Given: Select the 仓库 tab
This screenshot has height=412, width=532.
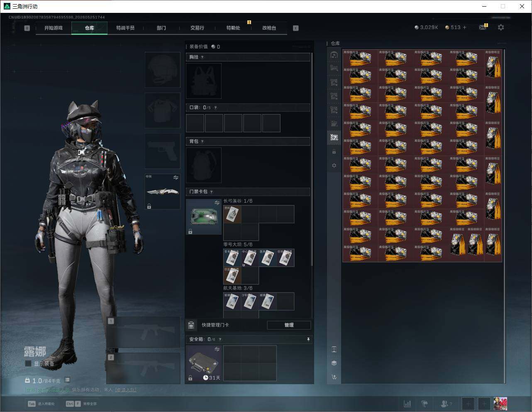Looking at the screenshot, I should 89,28.
